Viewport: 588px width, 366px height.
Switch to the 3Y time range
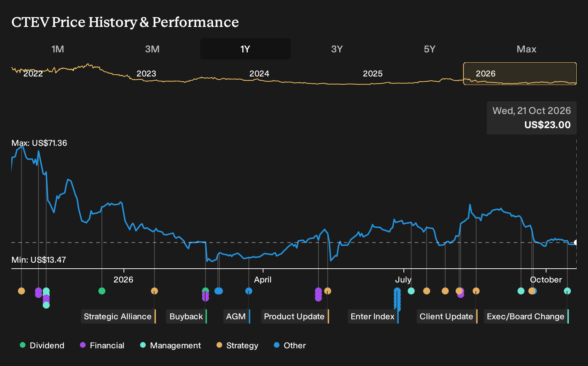click(x=337, y=49)
